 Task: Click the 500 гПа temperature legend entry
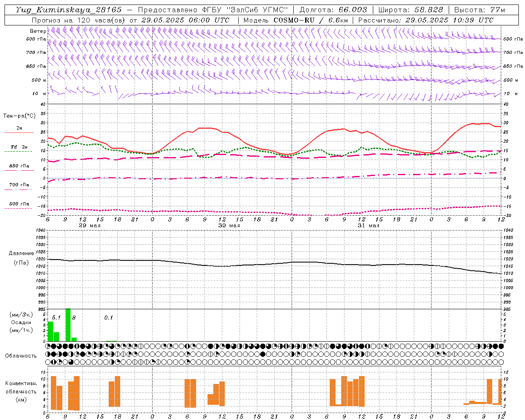pos(19,204)
